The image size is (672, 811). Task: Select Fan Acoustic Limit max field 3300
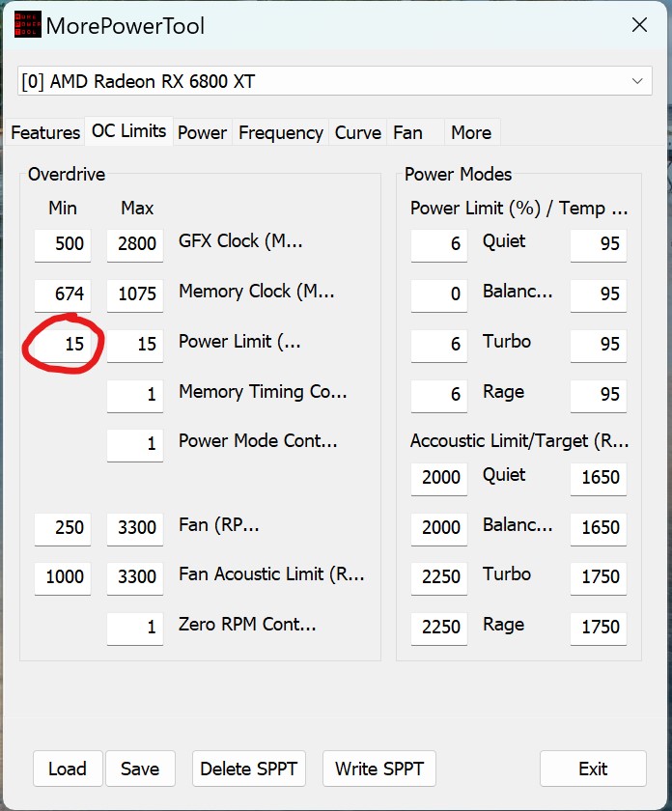click(135, 577)
